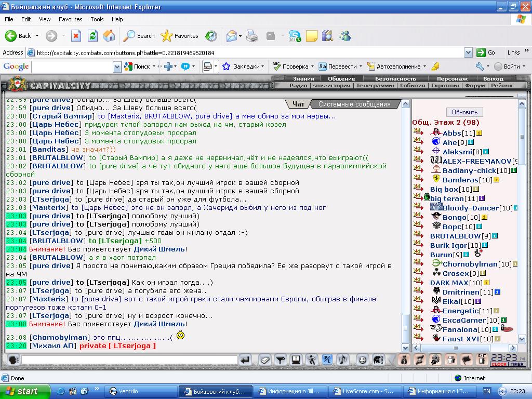Viewport: 532px width, 399px height.
Task: Expand the Проверка spellcheck dropdown
Action: pyautogui.click(x=312, y=66)
